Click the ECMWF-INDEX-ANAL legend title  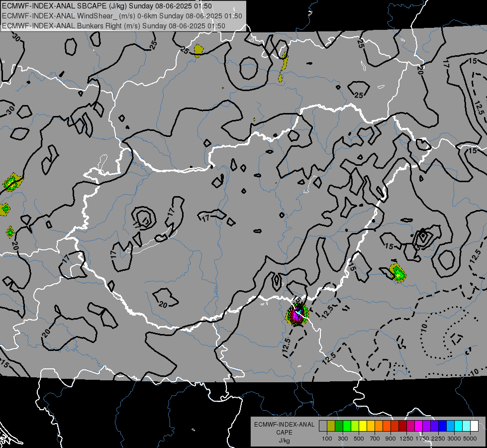click(284, 425)
